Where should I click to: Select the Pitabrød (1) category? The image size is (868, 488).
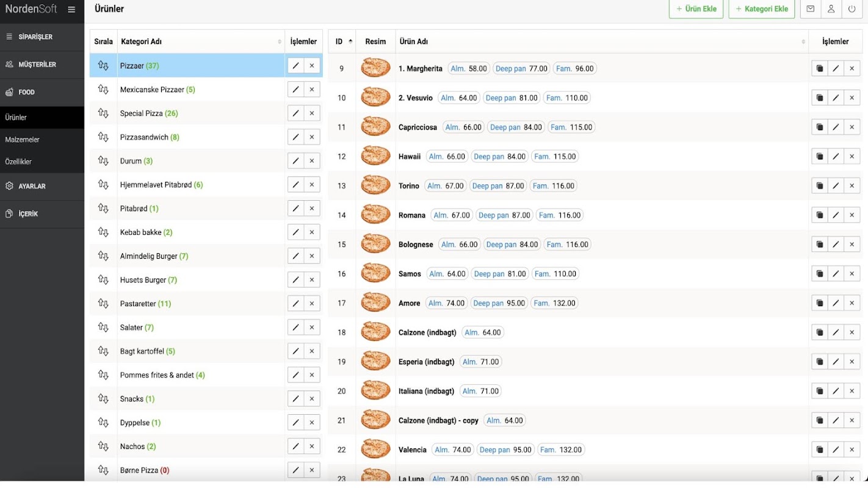pyautogui.click(x=139, y=209)
